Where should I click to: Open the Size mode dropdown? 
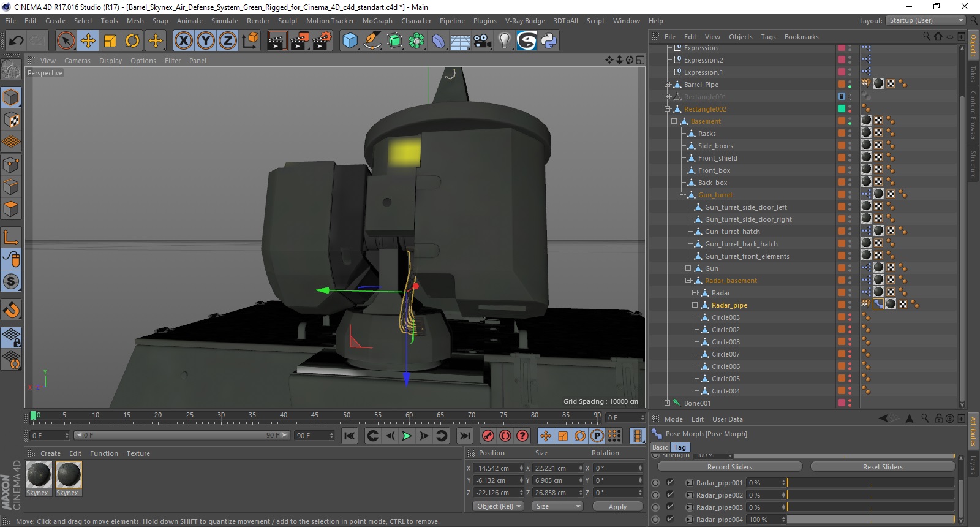tap(557, 506)
